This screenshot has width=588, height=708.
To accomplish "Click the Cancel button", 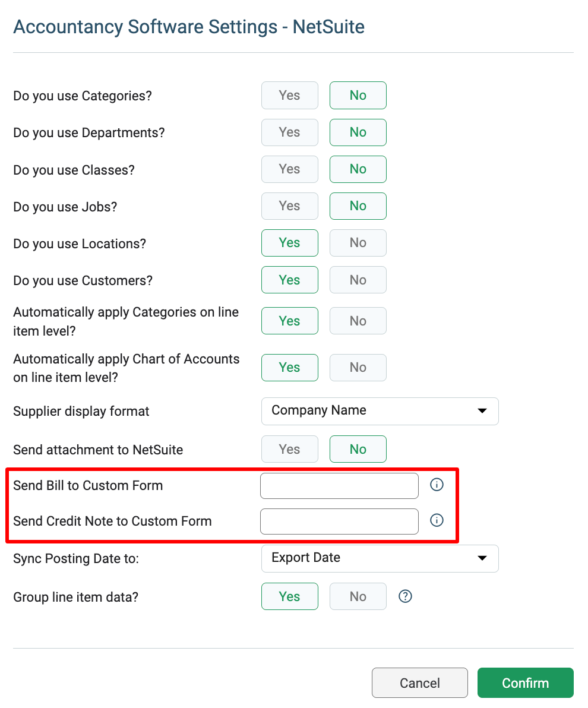I will [419, 682].
